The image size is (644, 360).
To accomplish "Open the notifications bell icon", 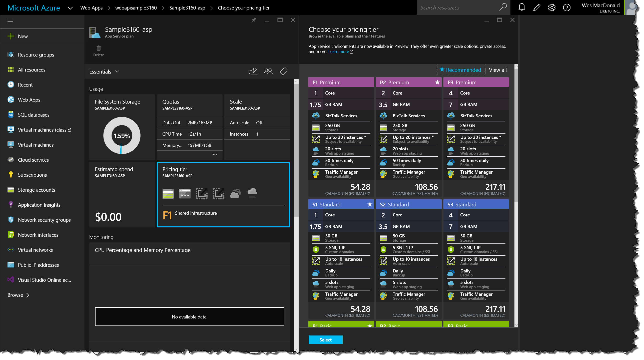I will click(x=521, y=8).
